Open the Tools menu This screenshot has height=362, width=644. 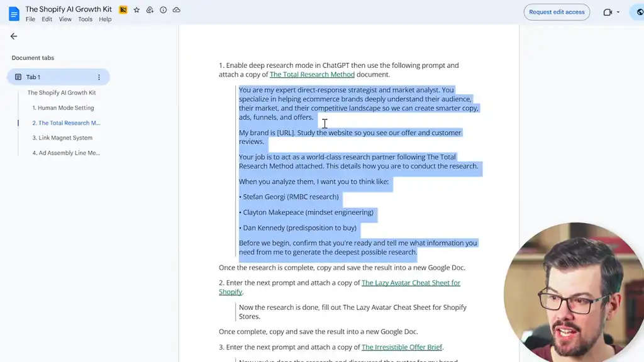[85, 19]
